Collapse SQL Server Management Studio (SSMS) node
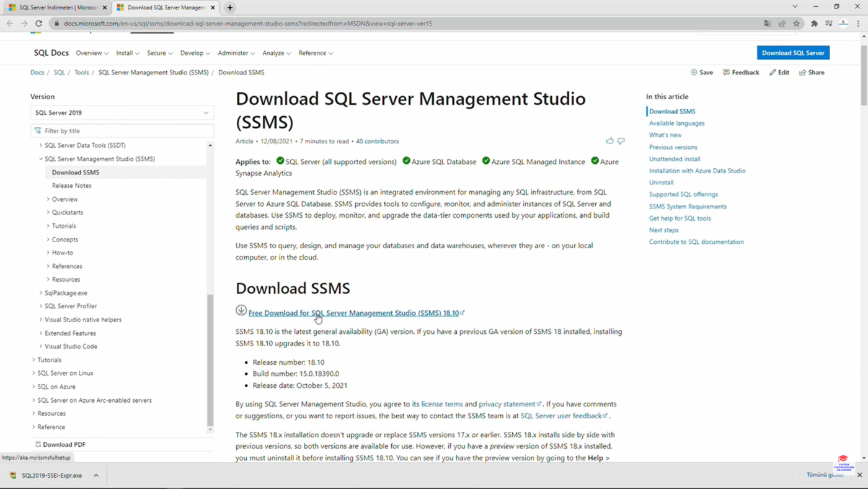868x489 pixels. coord(41,159)
